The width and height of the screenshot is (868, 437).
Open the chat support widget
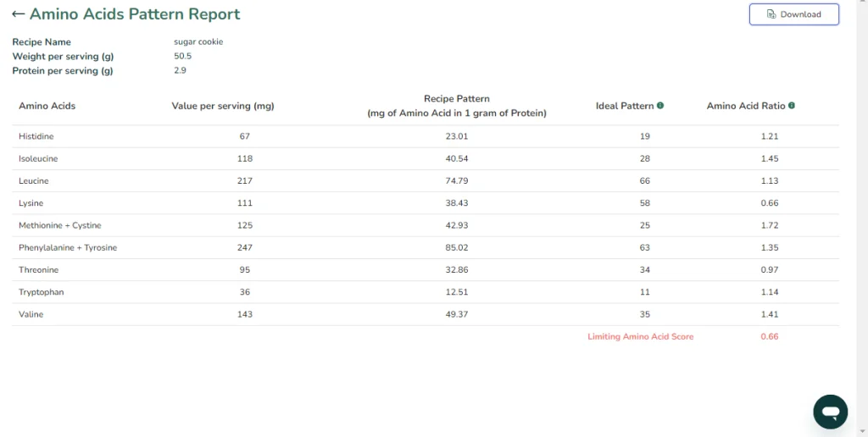click(x=830, y=412)
